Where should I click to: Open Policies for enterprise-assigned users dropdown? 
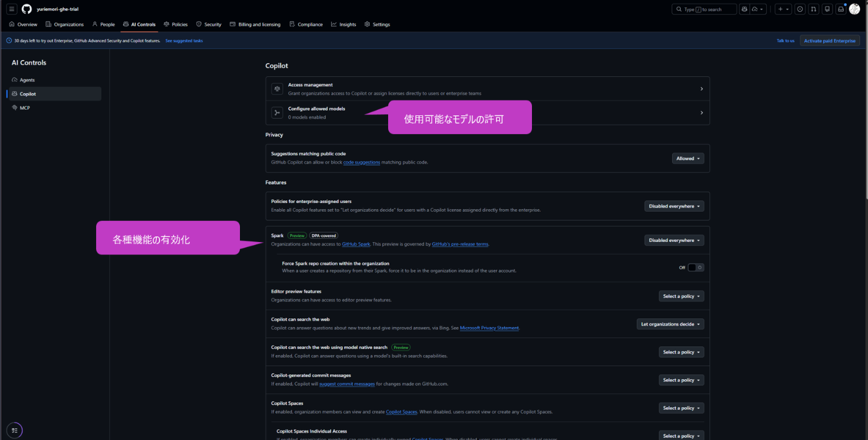[x=675, y=206]
